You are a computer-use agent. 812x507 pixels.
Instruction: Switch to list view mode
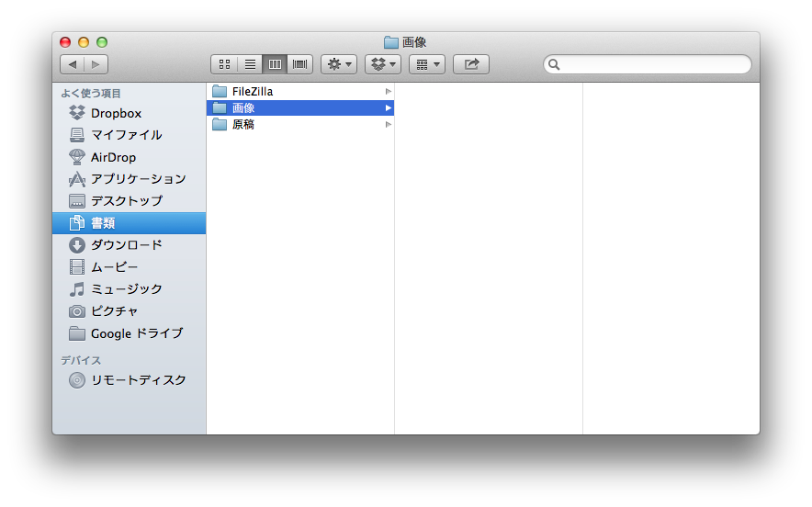[x=250, y=64]
